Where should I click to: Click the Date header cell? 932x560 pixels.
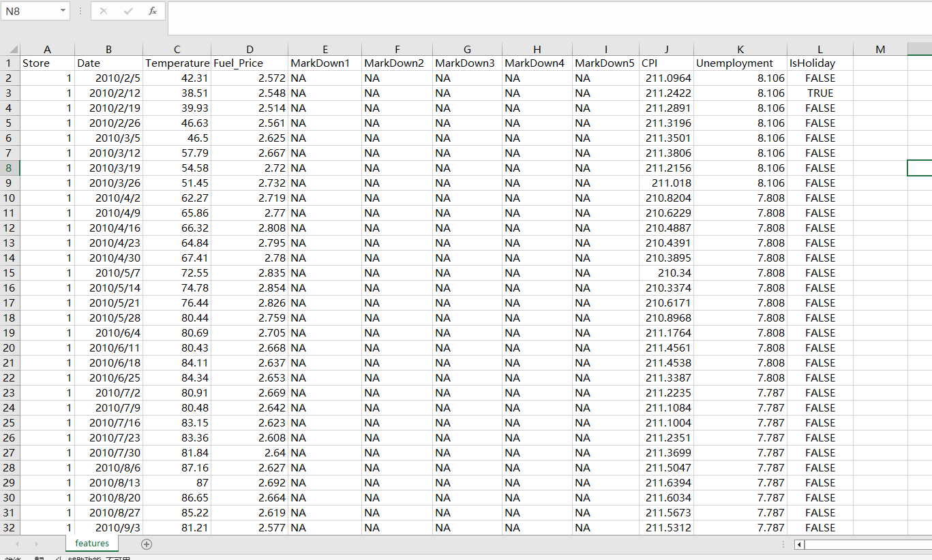coord(108,63)
